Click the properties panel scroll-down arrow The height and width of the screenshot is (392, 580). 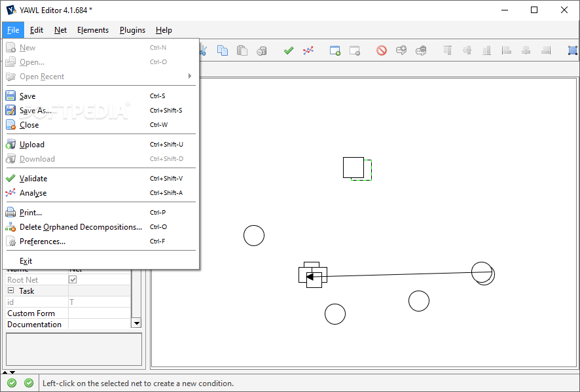[x=137, y=323]
